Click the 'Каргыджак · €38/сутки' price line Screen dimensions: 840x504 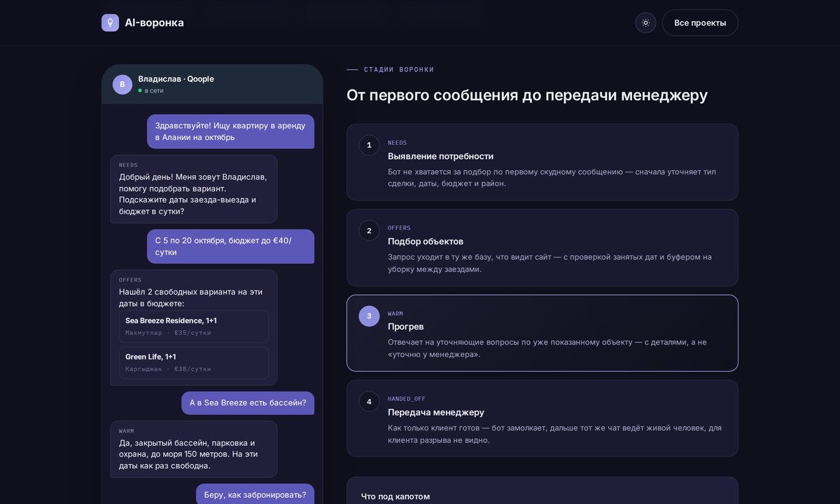[x=168, y=369]
